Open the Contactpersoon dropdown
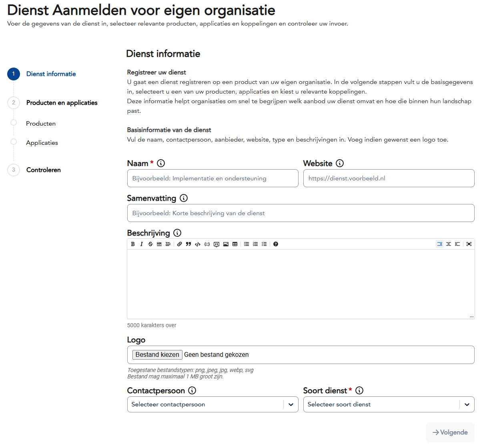The width and height of the screenshot is (479, 448). pos(212,404)
